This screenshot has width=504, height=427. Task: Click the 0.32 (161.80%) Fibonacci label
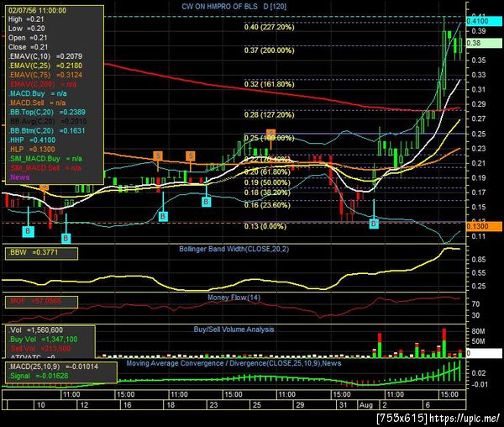(x=269, y=84)
